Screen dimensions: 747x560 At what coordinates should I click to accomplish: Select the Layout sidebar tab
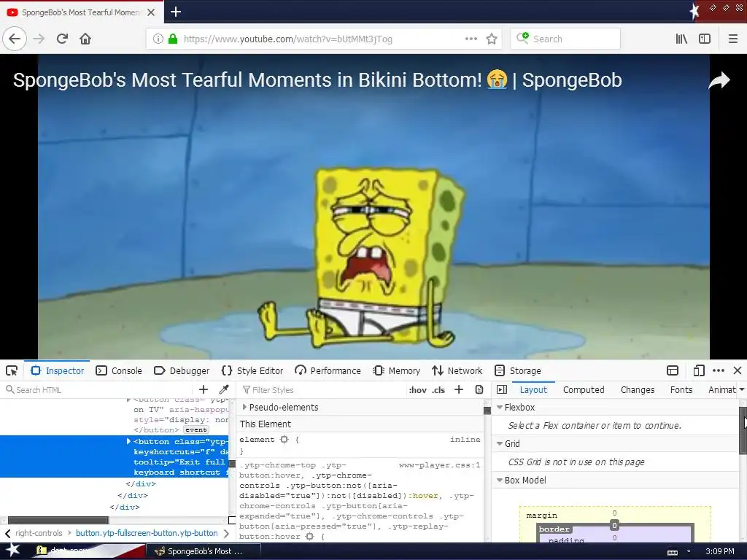point(533,389)
